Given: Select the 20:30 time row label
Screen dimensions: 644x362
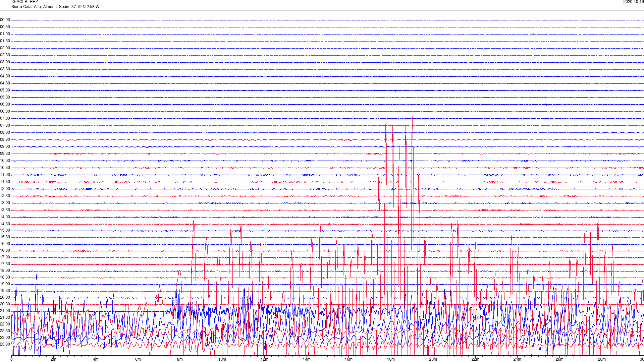Looking at the screenshot, I should (5, 304).
